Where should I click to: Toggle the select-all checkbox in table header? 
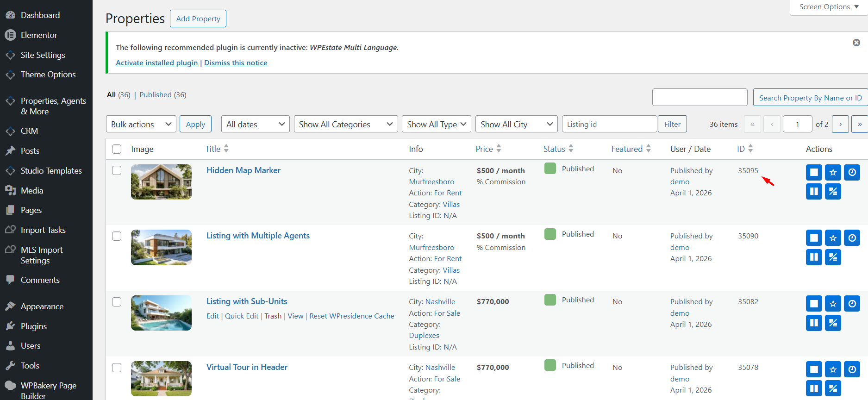117,149
